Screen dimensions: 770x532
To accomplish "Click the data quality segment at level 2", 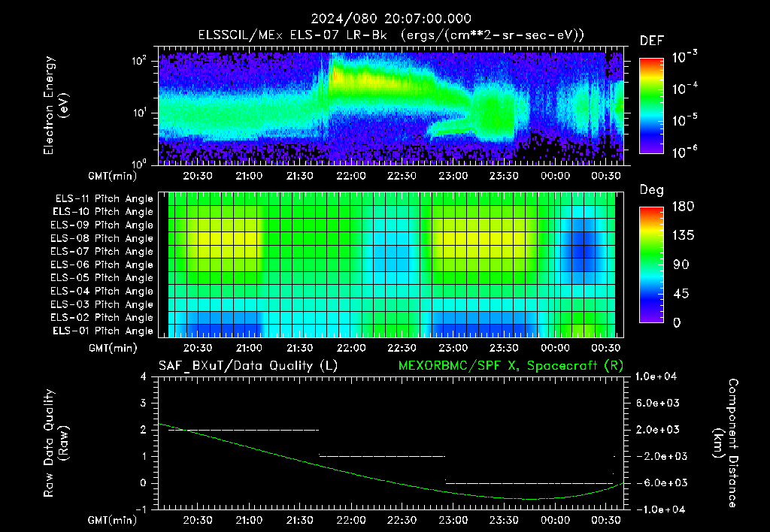I will pos(244,430).
